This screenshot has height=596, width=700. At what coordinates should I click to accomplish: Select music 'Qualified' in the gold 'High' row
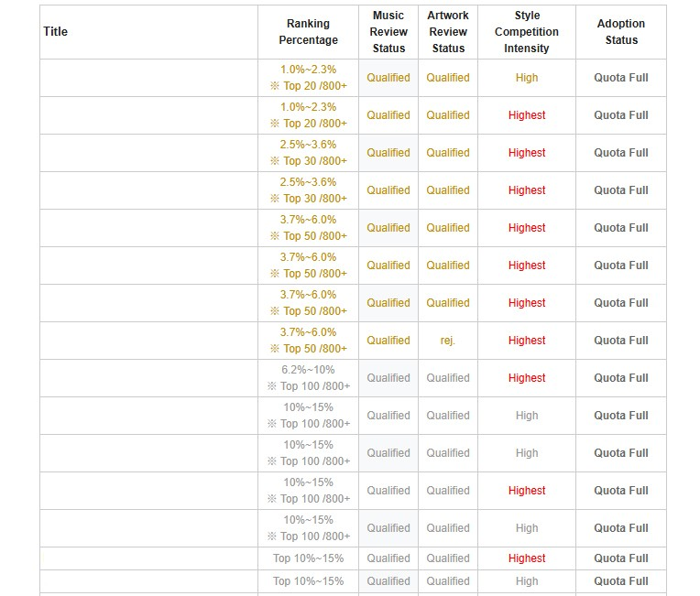coord(388,78)
